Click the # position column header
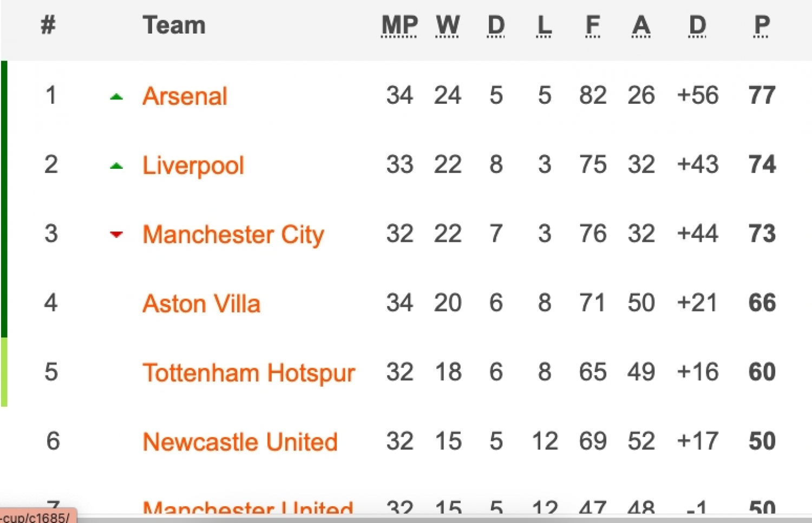Image resolution: width=812 pixels, height=523 pixels. 48,25
